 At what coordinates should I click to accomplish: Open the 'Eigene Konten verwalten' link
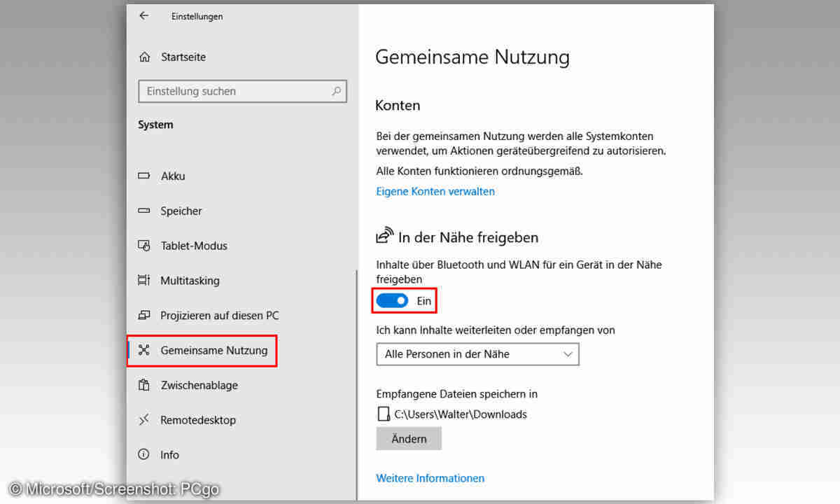[435, 191]
